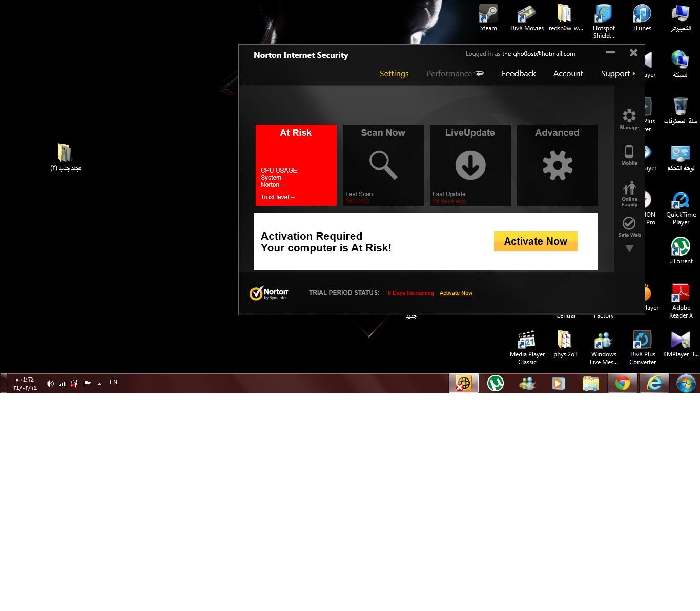
Task: Open the taskbar clock and date
Action: coord(25,384)
